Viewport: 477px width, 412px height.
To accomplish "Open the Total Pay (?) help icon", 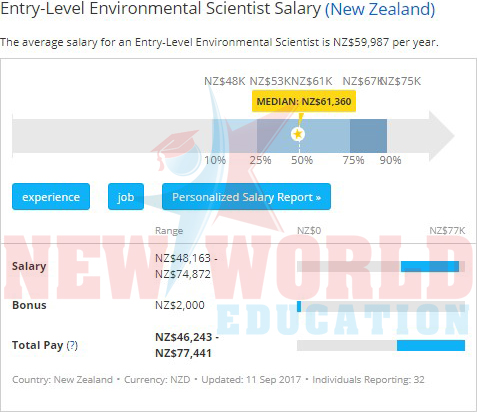I will [x=72, y=345].
